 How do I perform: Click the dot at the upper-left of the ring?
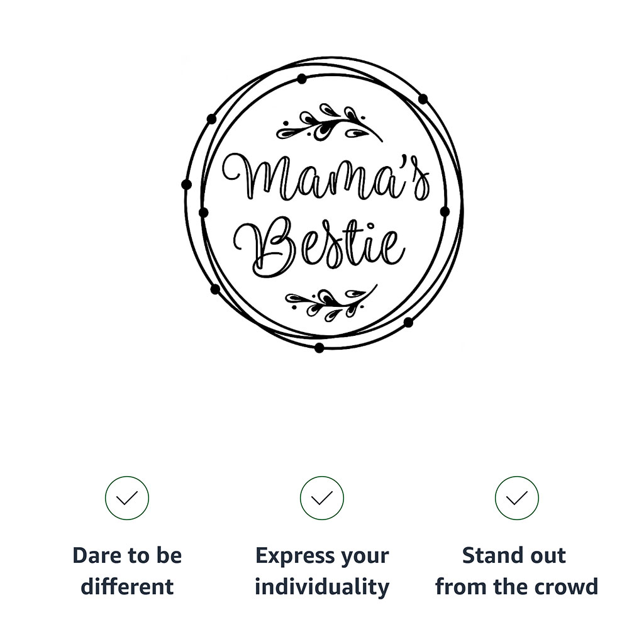click(211, 119)
